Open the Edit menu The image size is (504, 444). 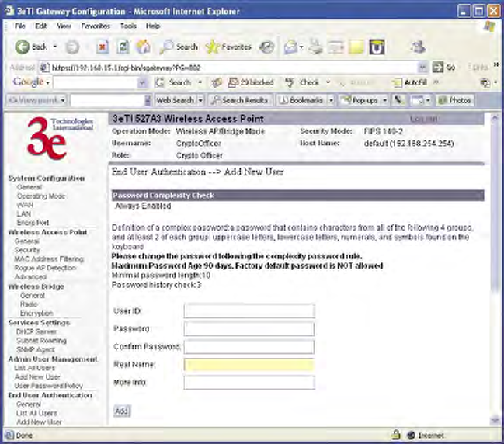pos(41,26)
